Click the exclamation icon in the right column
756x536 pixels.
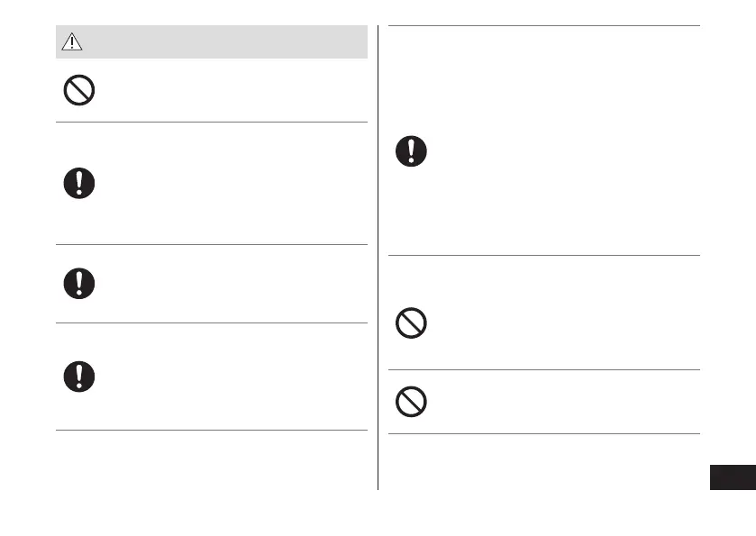coord(412,150)
